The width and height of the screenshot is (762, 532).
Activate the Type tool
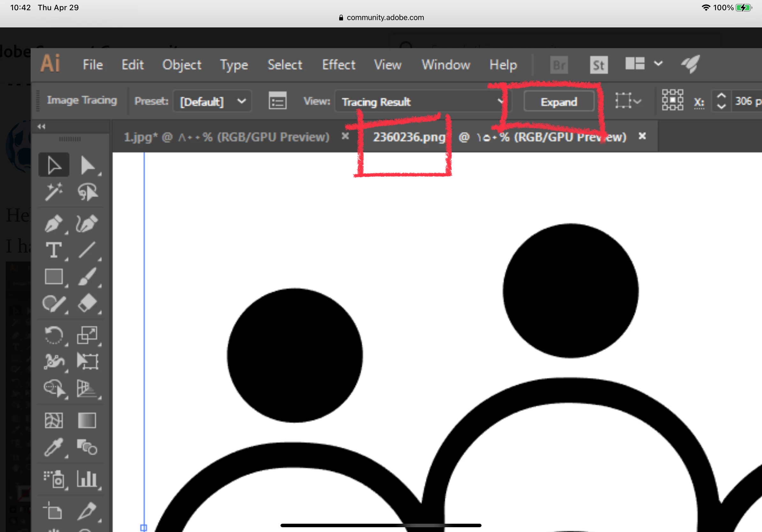coord(54,249)
